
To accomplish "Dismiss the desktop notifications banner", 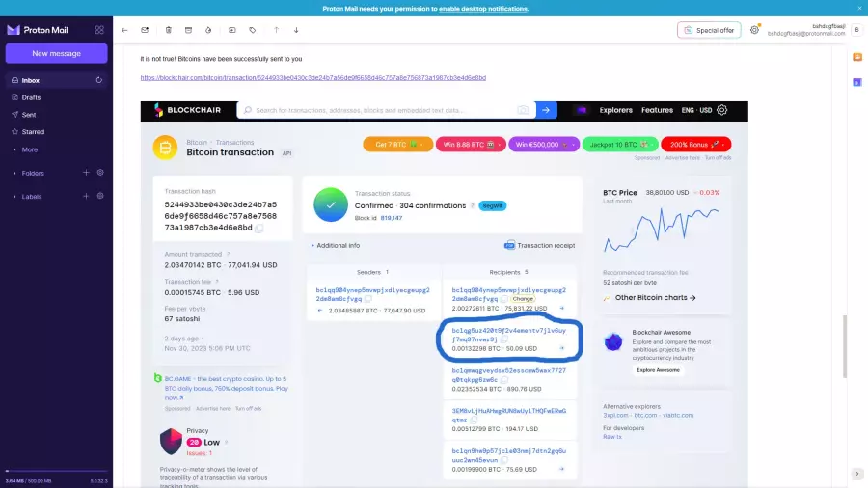I will click(859, 9).
